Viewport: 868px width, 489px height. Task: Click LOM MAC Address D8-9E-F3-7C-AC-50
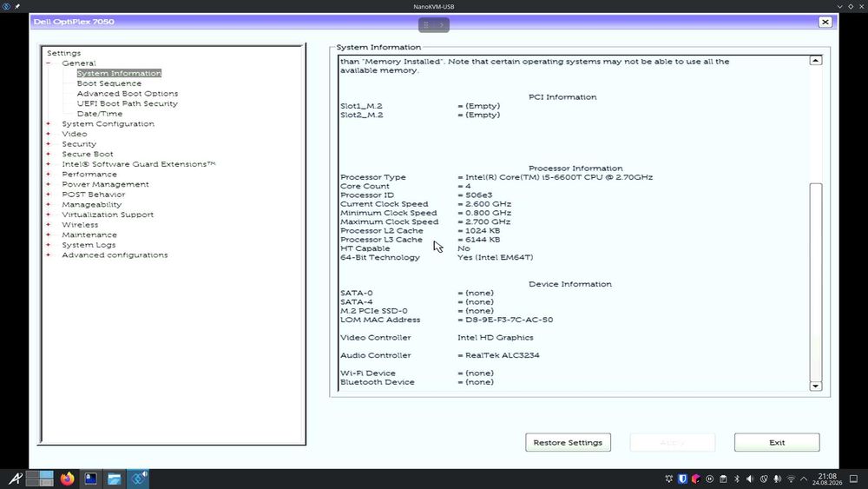pos(509,320)
